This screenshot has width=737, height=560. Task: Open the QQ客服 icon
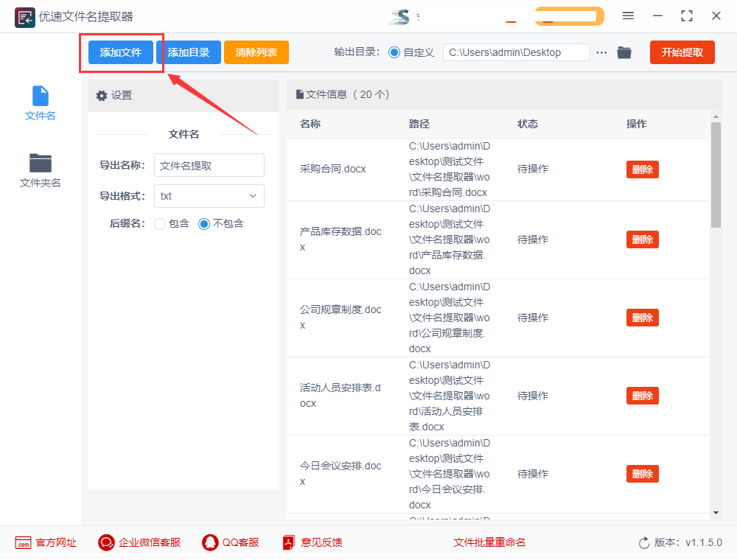click(210, 542)
